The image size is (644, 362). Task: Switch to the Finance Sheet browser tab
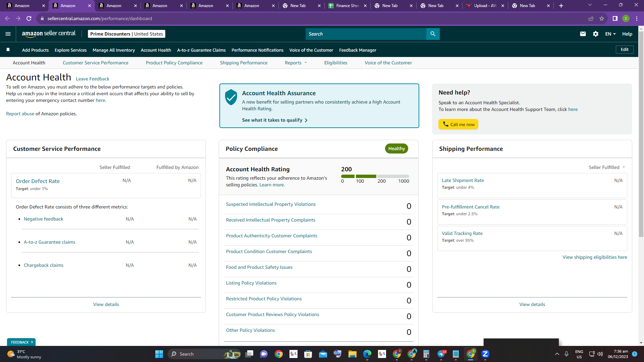(347, 6)
